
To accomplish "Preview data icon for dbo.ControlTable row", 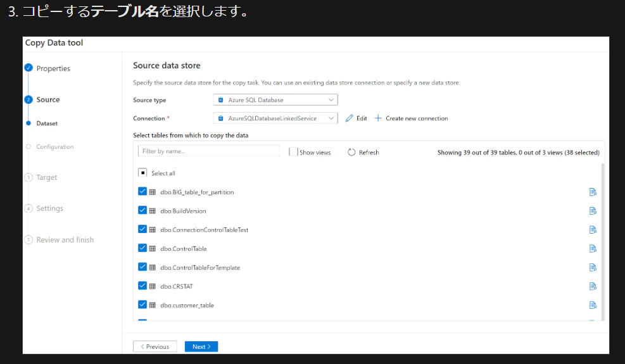I will (593, 249).
